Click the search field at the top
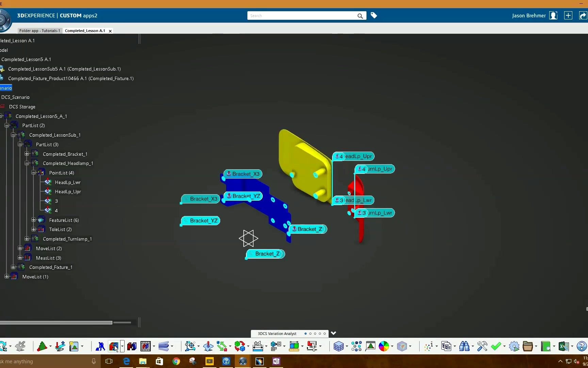This screenshot has height=368, width=588. pos(303,16)
